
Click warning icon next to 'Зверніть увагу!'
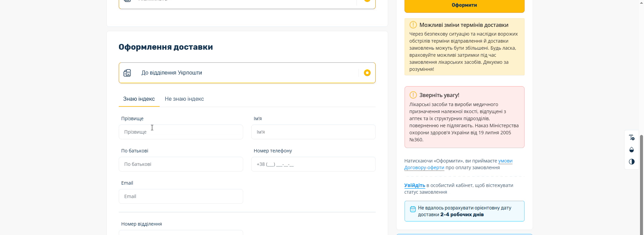click(x=413, y=95)
